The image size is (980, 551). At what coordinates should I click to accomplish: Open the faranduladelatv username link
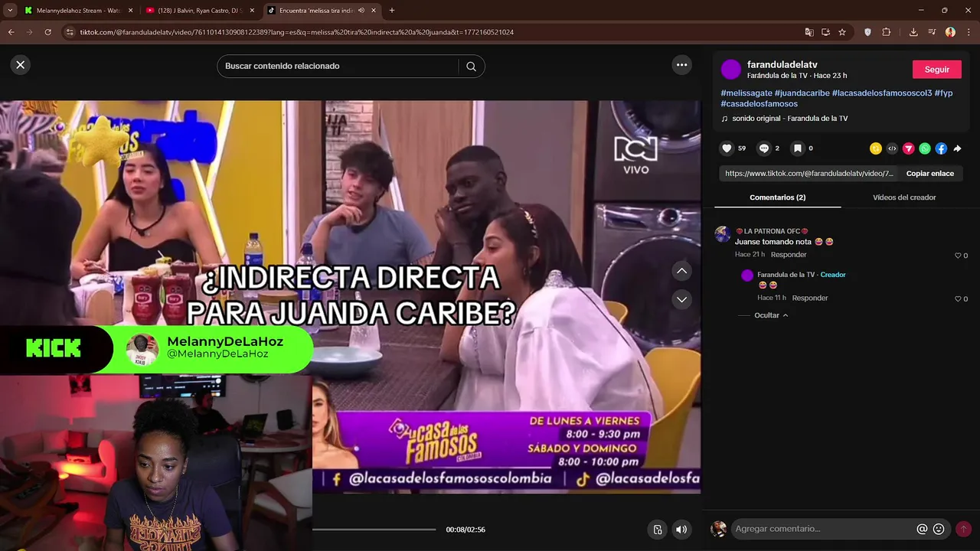(x=782, y=65)
